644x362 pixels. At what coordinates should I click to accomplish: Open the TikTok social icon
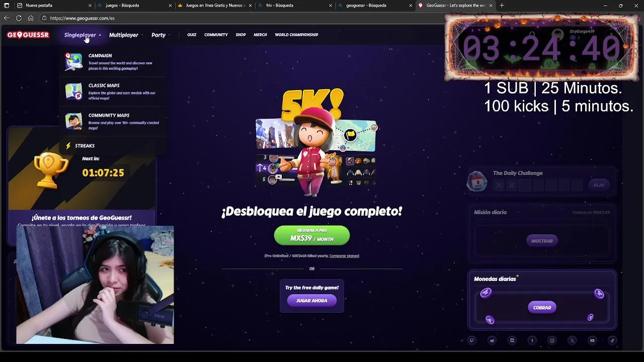coord(612,340)
